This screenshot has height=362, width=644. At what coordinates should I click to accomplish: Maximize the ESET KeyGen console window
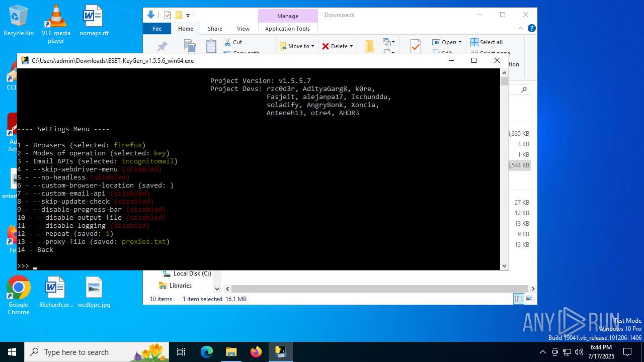click(473, 60)
